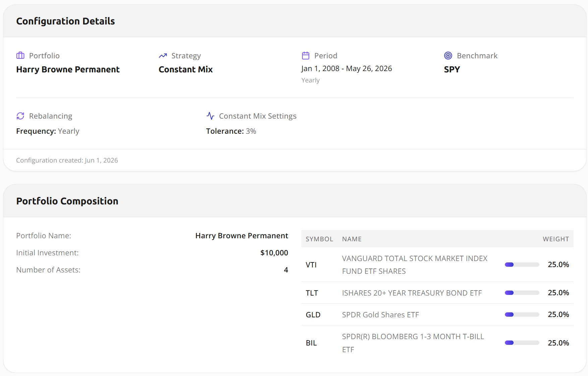Viewport: 588px width, 376px height.
Task: Click the GLD symbol cell
Action: tap(313, 315)
